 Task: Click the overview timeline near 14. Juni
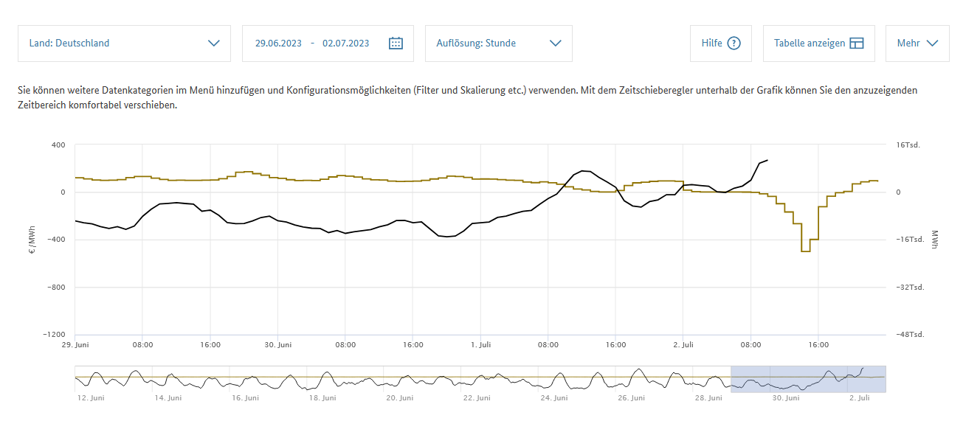click(170, 379)
